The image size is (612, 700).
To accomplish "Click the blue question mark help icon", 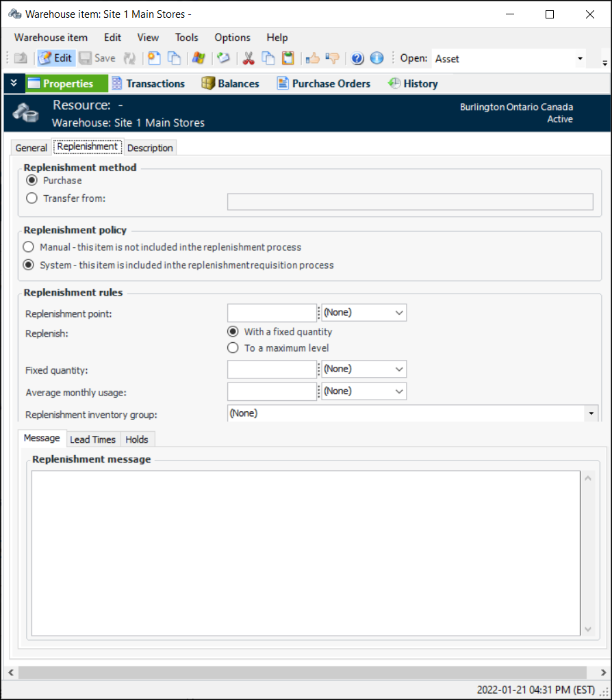I will [x=357, y=58].
